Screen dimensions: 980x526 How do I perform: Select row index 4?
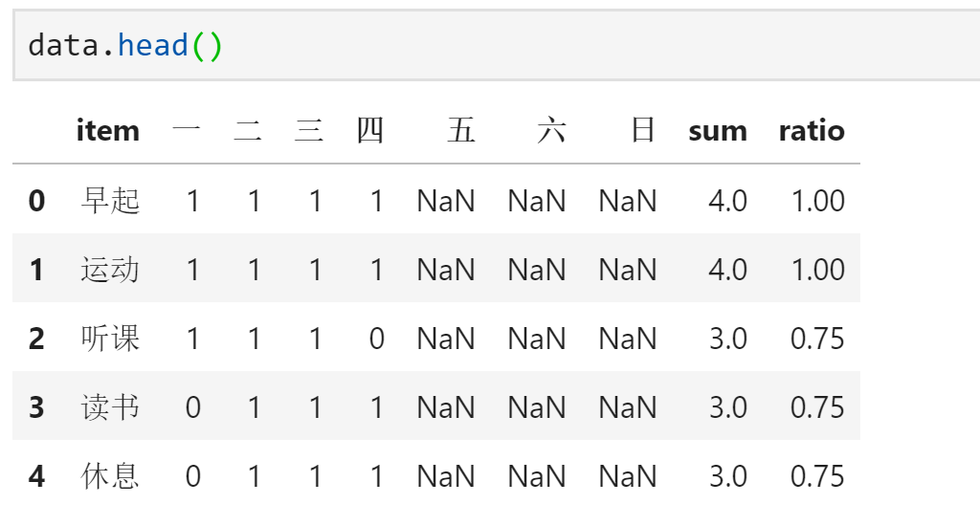37,476
